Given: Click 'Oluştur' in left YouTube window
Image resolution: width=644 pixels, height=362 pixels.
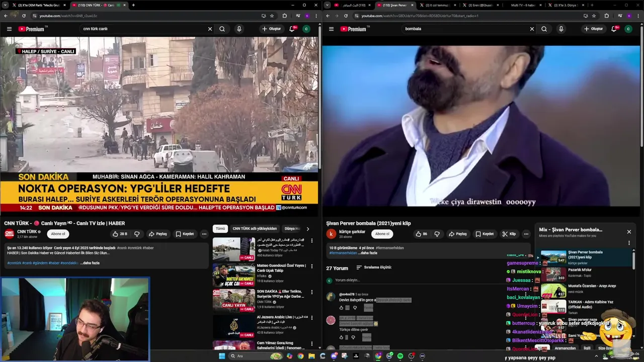Looking at the screenshot, I should pyautogui.click(x=271, y=29).
